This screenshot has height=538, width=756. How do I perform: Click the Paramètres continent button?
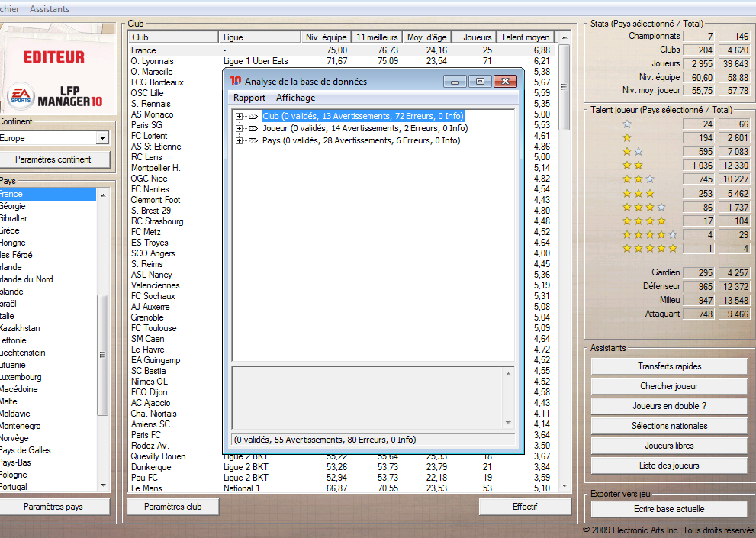click(53, 159)
